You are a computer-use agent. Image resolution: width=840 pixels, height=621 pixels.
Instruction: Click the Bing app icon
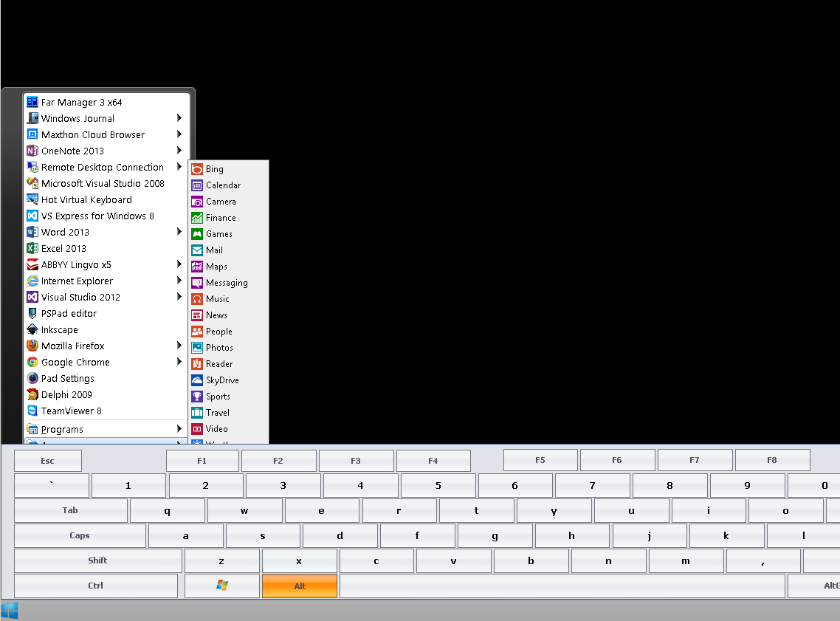197,169
